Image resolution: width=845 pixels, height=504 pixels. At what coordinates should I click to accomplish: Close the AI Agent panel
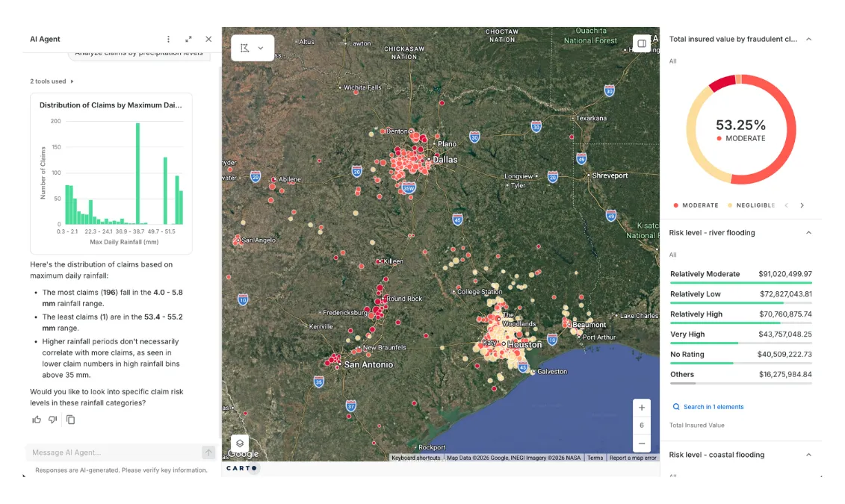[x=208, y=40]
